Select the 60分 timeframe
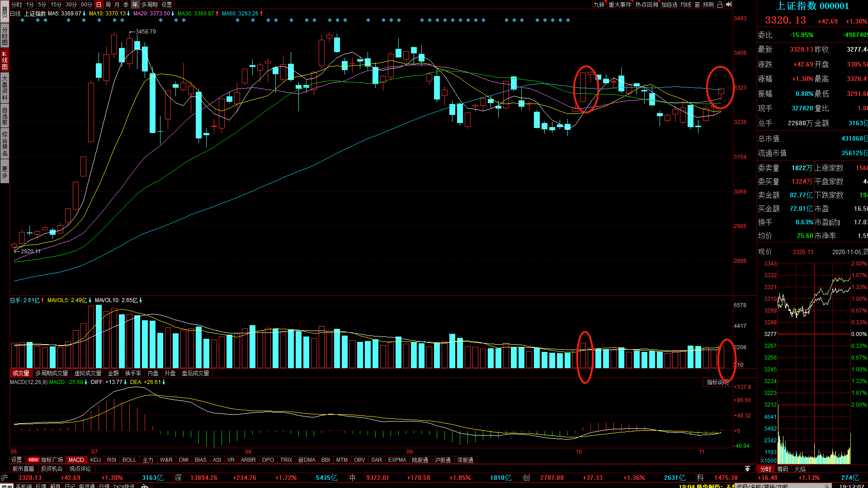The width and height of the screenshot is (868, 488). coord(86,5)
